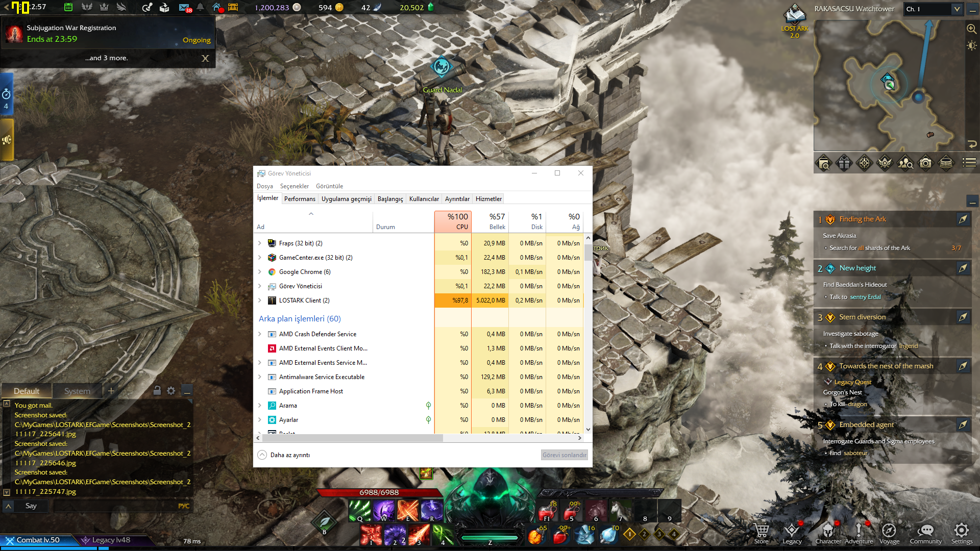Expand the LOSTARK Client process row
The image size is (980, 551).
coord(260,300)
